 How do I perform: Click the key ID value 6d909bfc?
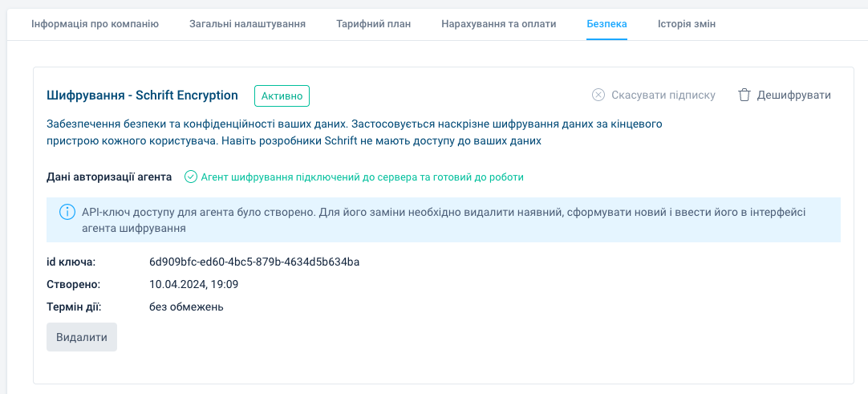click(254, 262)
